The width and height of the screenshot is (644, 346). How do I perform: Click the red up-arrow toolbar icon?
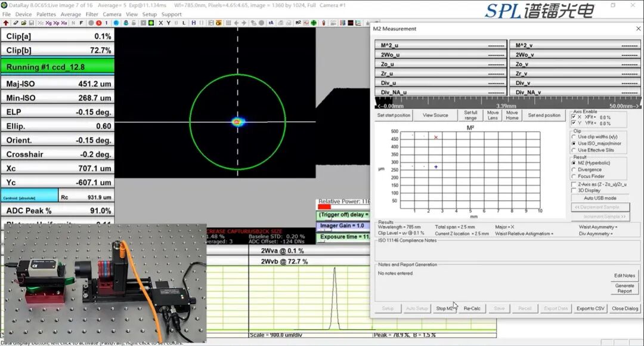tap(6, 23)
